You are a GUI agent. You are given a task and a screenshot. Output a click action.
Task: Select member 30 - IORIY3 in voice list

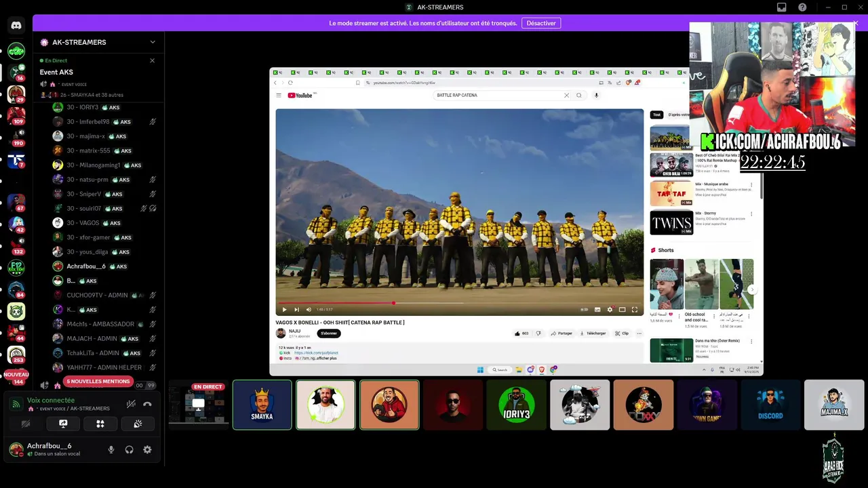click(x=104, y=107)
